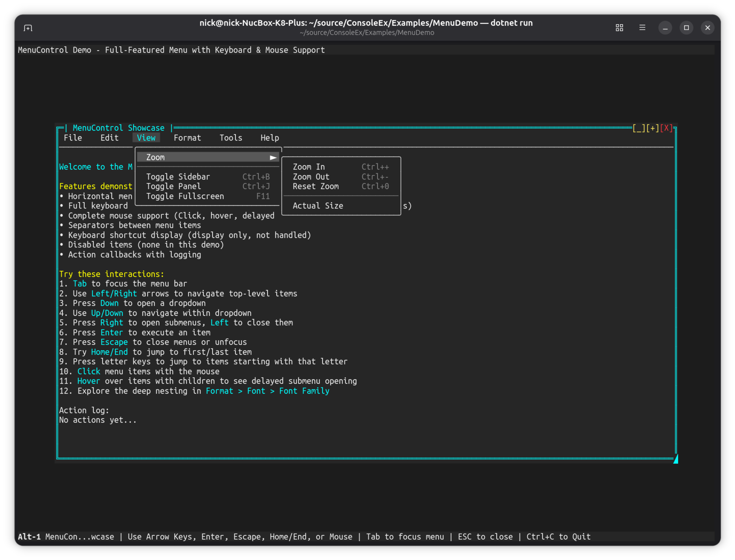Open the Format menu

187,138
